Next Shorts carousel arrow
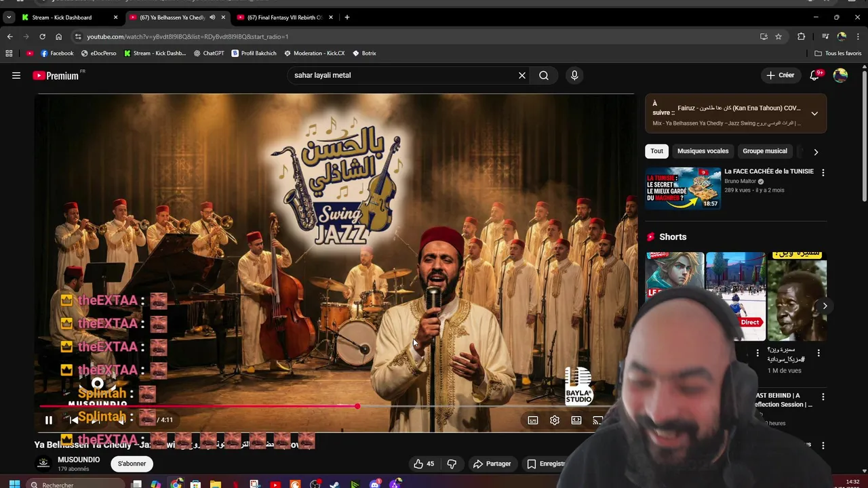The width and height of the screenshot is (868, 488). point(825,306)
